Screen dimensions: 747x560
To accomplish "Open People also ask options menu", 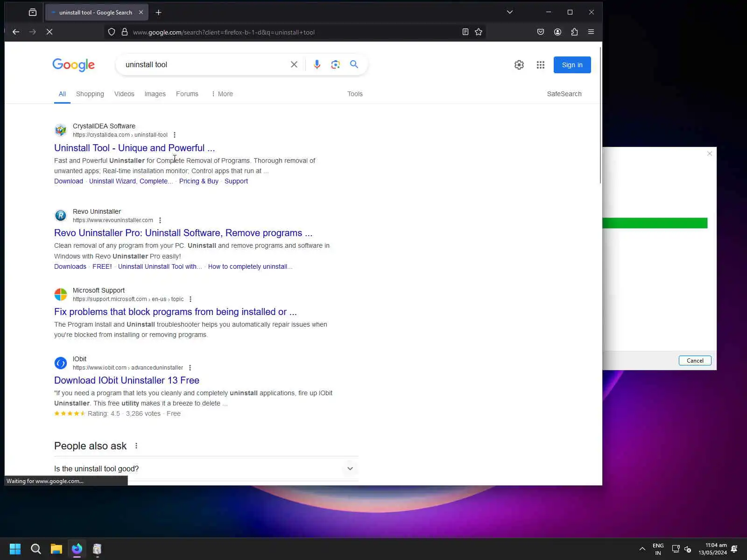I will click(x=136, y=446).
